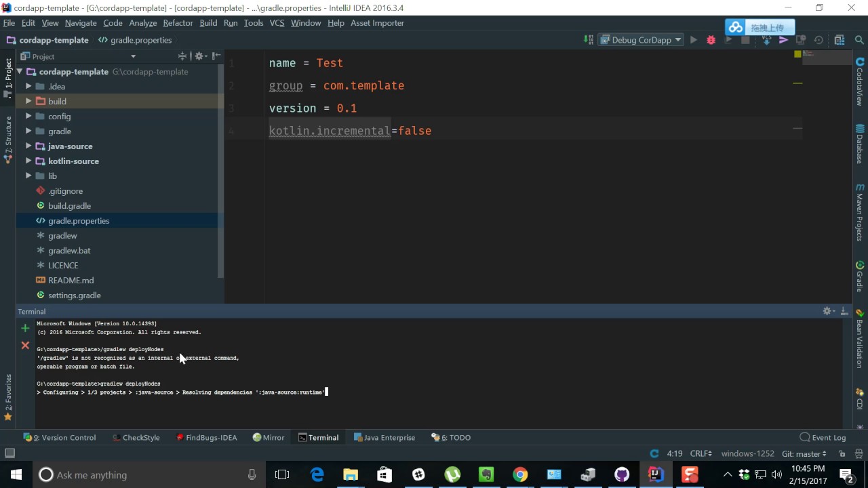Click the Project panel vertical scrollbar

coord(220,172)
